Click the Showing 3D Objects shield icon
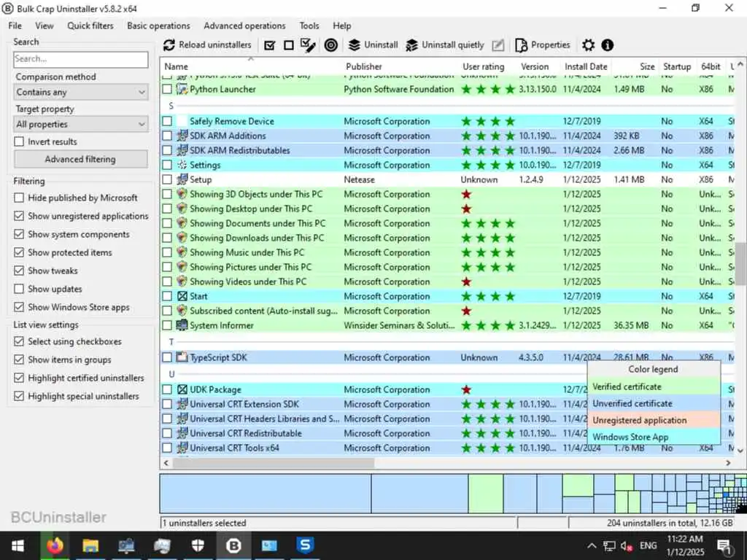 coord(182,194)
